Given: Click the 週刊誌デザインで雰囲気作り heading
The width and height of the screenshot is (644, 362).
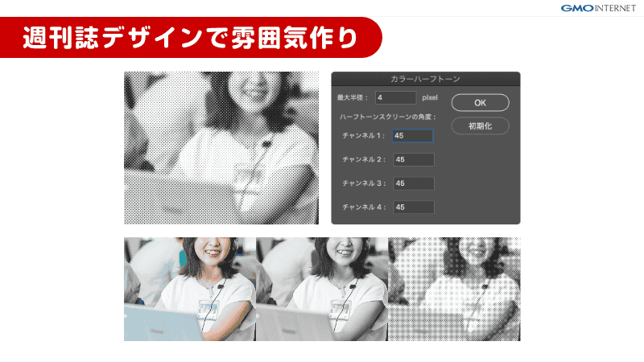Looking at the screenshot, I should click(190, 37).
